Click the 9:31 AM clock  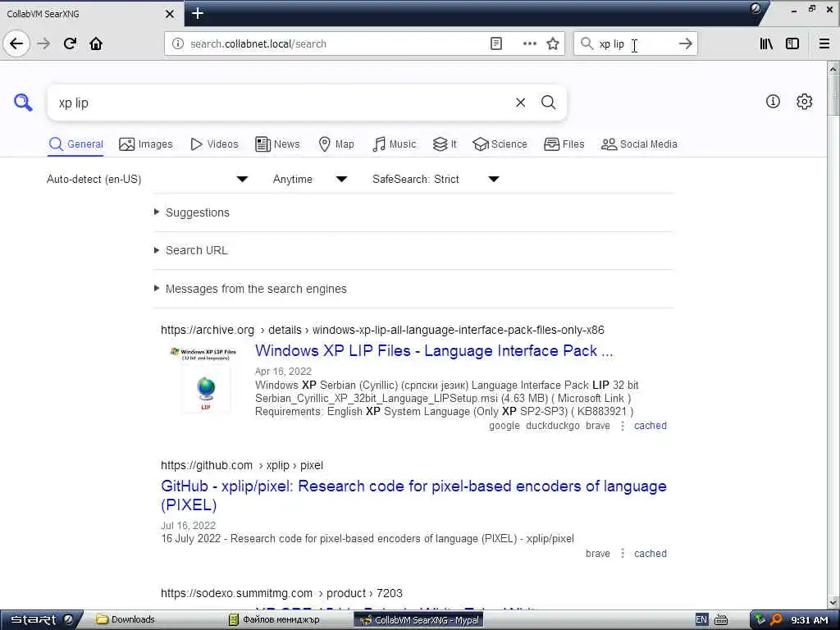(x=810, y=620)
